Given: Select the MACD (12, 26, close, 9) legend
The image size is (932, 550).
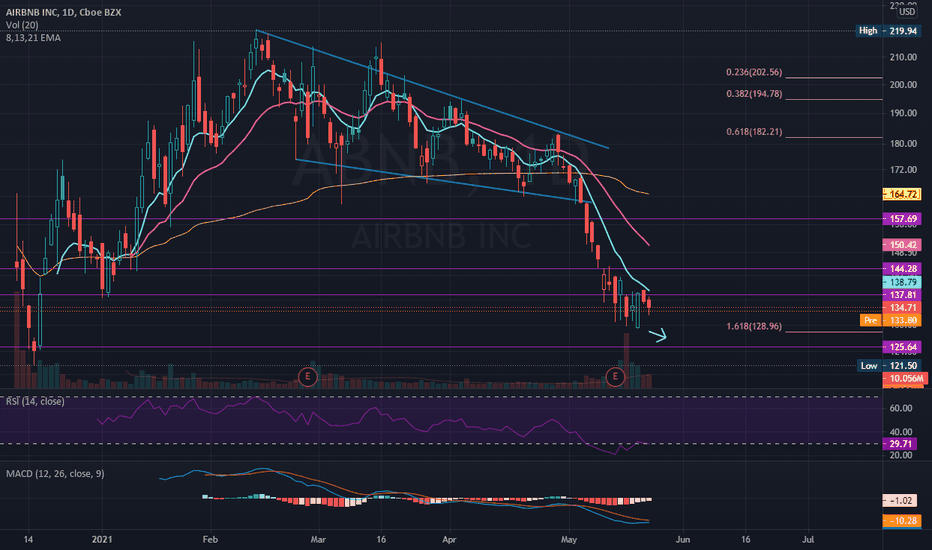Looking at the screenshot, I should [x=55, y=474].
